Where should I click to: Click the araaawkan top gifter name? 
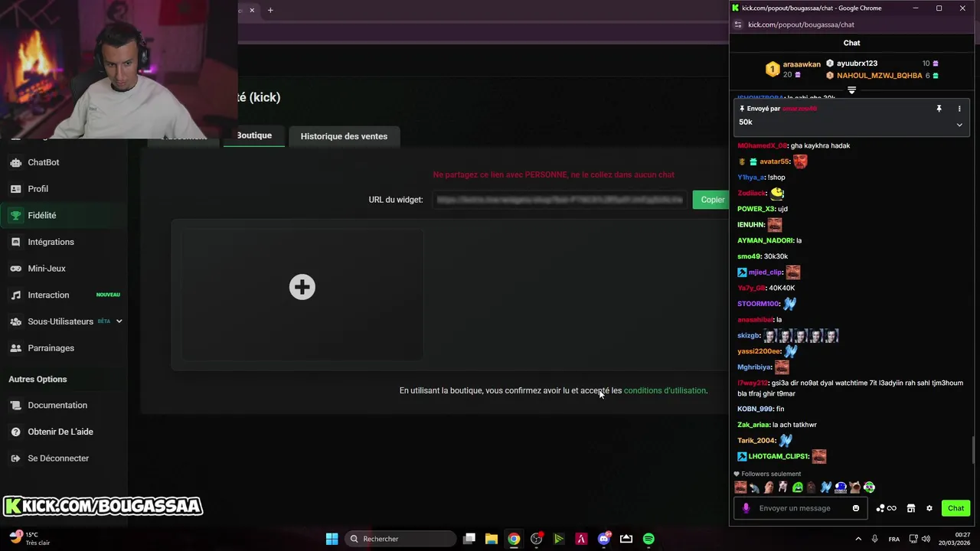(802, 64)
